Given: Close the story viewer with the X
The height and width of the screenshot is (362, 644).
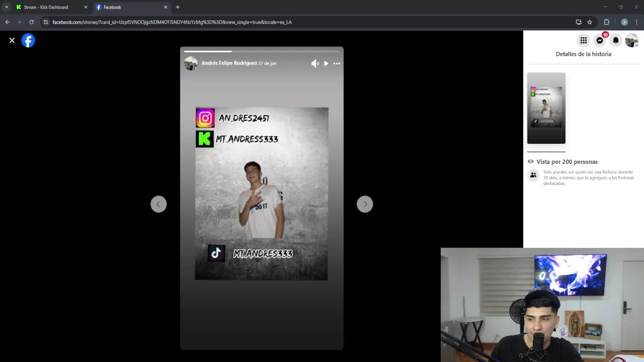Looking at the screenshot, I should click(x=12, y=40).
